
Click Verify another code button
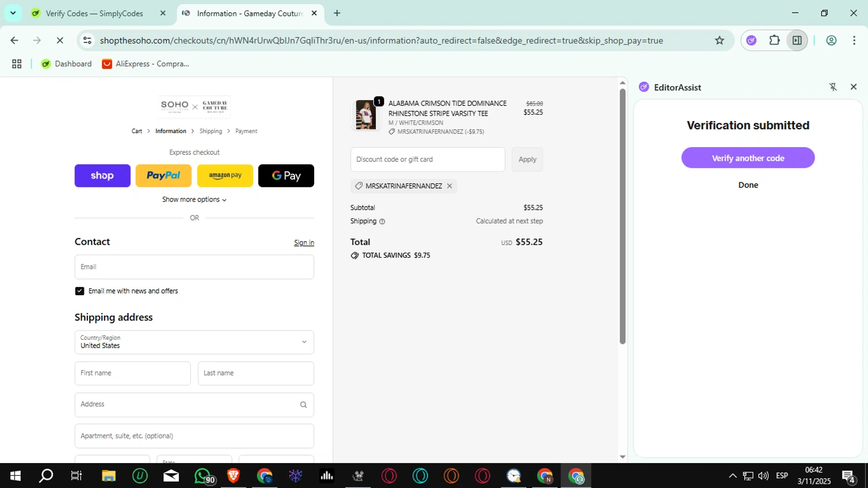click(x=748, y=158)
